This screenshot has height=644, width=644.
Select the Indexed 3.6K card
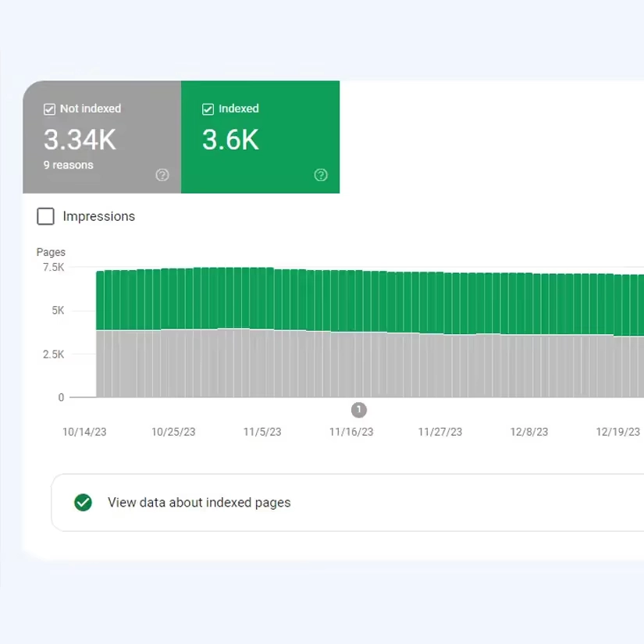pos(261,137)
